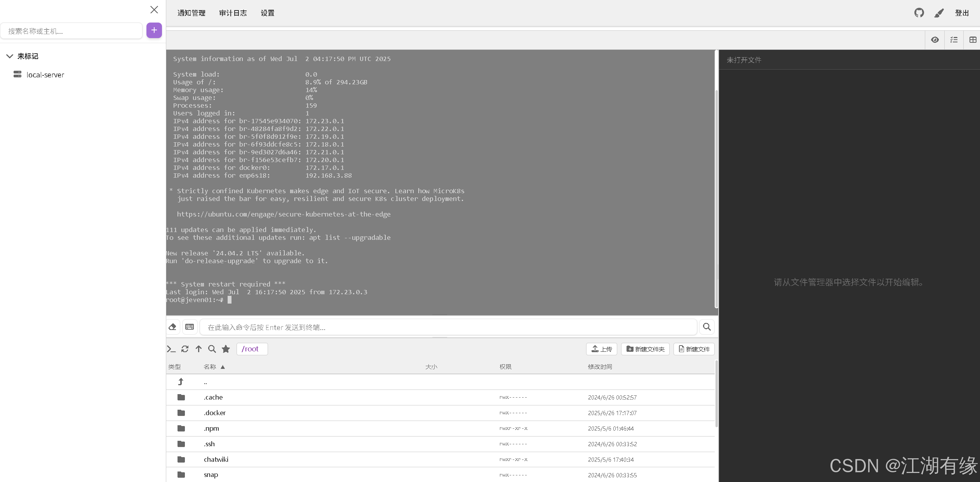Open the .docker folder
980x482 pixels.
214,413
